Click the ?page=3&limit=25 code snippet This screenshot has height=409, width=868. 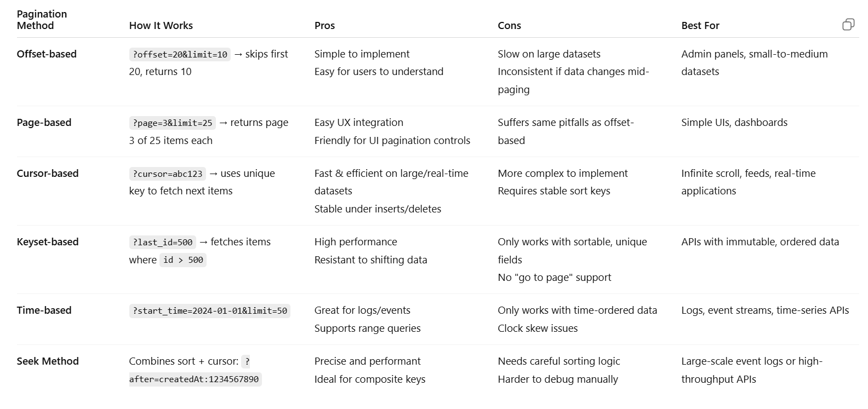click(172, 123)
